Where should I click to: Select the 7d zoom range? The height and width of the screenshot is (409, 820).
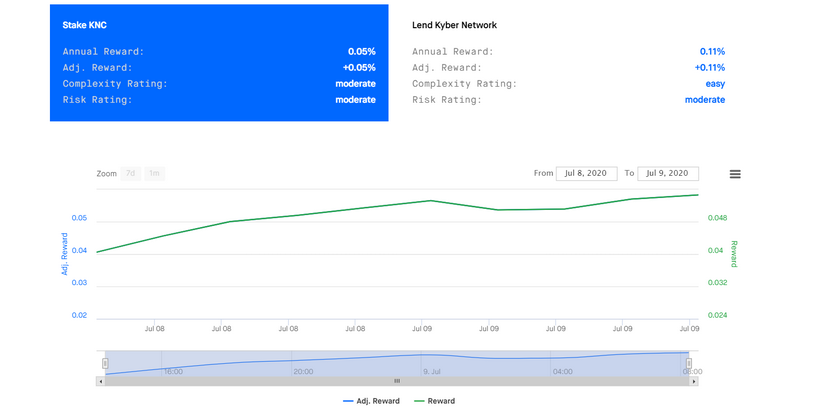coord(130,173)
